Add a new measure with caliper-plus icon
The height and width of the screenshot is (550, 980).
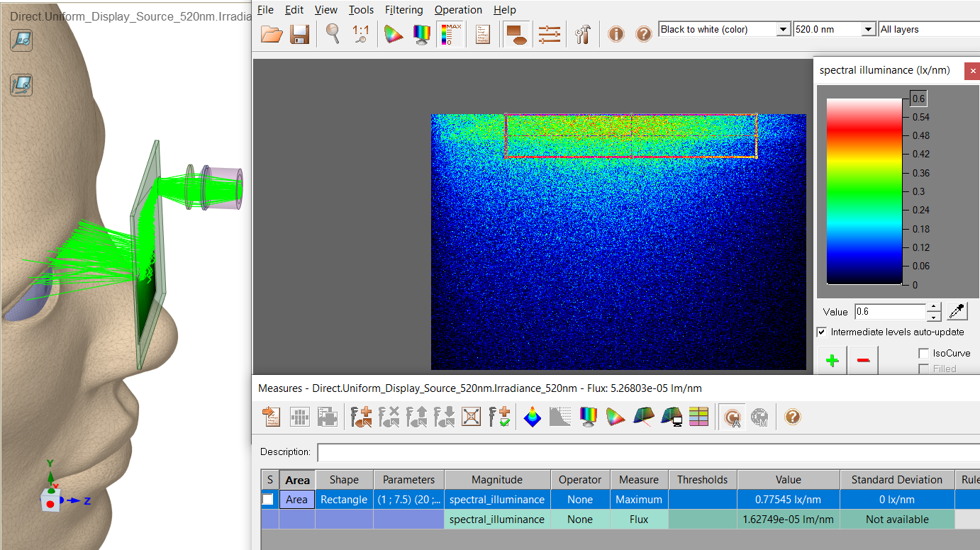point(362,417)
